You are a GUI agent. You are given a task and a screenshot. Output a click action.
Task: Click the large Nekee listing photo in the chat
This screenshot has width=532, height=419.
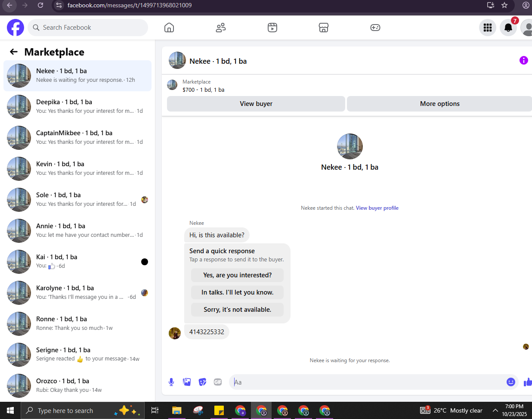coord(350,146)
